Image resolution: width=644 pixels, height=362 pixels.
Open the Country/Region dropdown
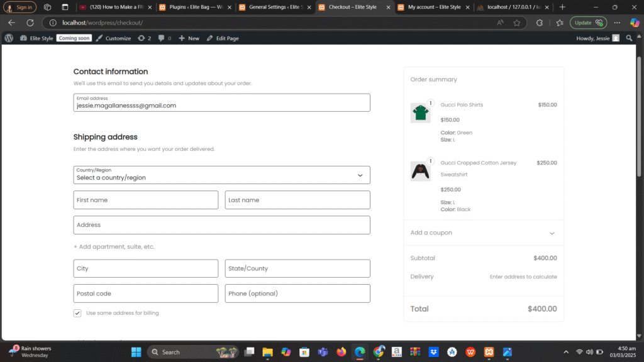(x=221, y=175)
